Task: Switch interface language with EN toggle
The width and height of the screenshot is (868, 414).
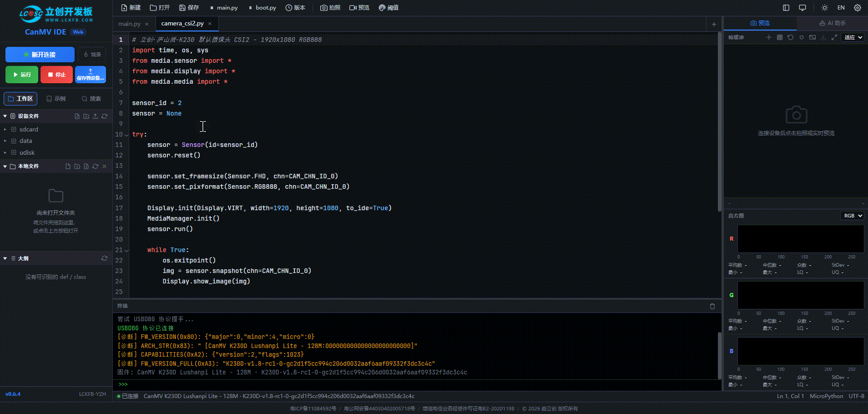Action: coord(841,8)
